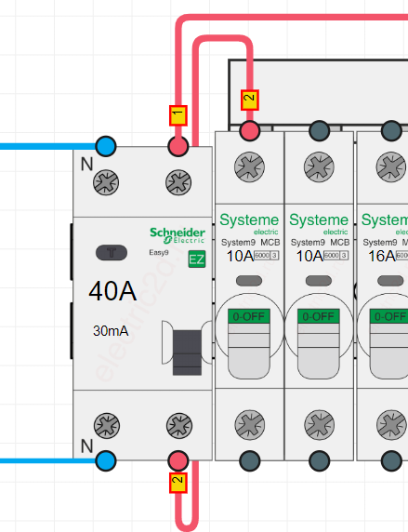Toggle the first 10A breaker 0-OFF lever

tap(249, 343)
